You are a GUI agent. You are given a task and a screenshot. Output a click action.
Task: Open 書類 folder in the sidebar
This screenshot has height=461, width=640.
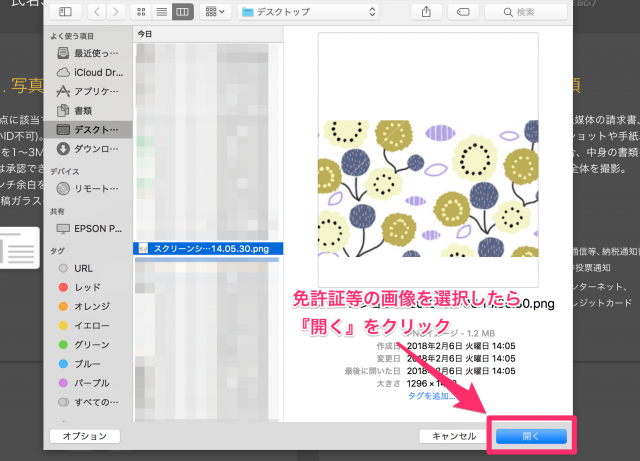click(x=88, y=111)
